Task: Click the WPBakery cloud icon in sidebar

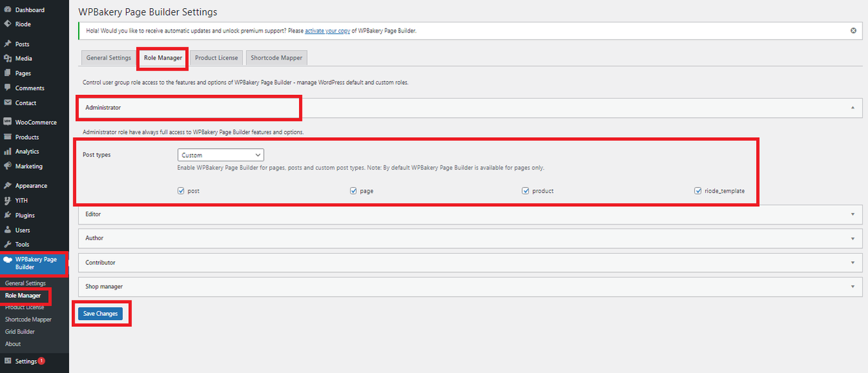Action: click(7, 260)
